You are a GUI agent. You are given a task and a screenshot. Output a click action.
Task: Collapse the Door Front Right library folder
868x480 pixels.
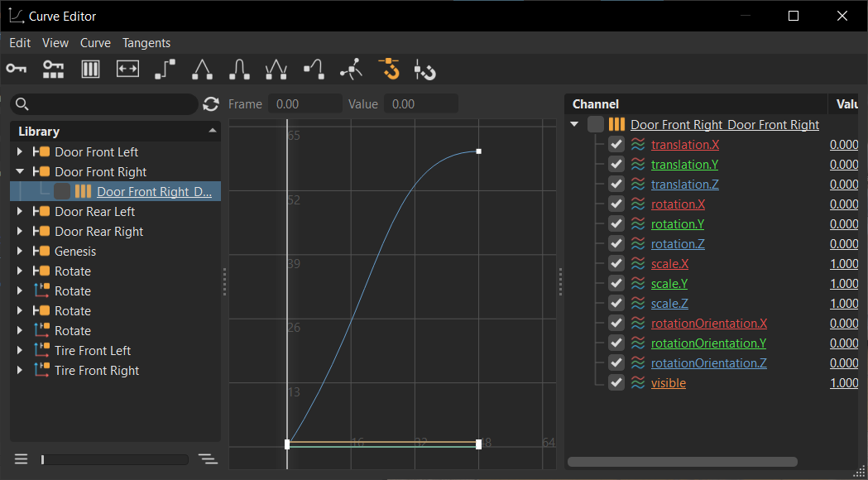[x=19, y=171]
